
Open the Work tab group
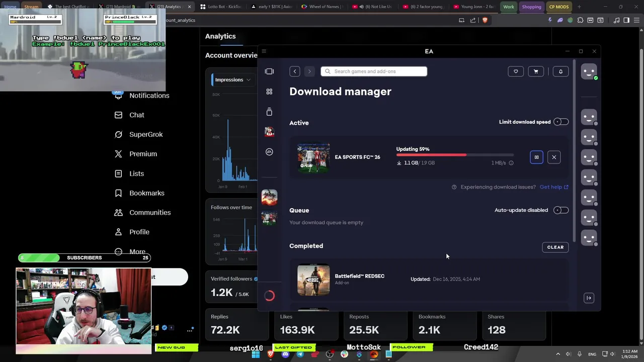point(509,7)
